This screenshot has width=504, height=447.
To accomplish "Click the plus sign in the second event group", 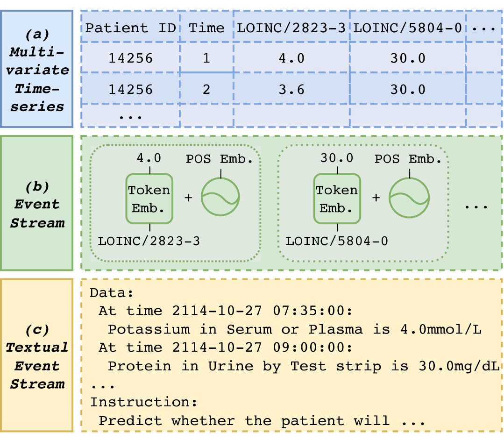I will [x=376, y=198].
